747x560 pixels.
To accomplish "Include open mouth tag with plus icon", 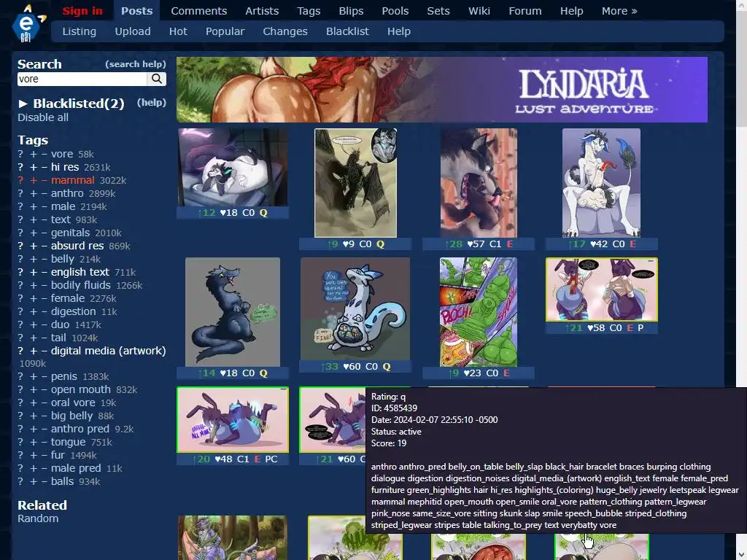I will (x=34, y=389).
